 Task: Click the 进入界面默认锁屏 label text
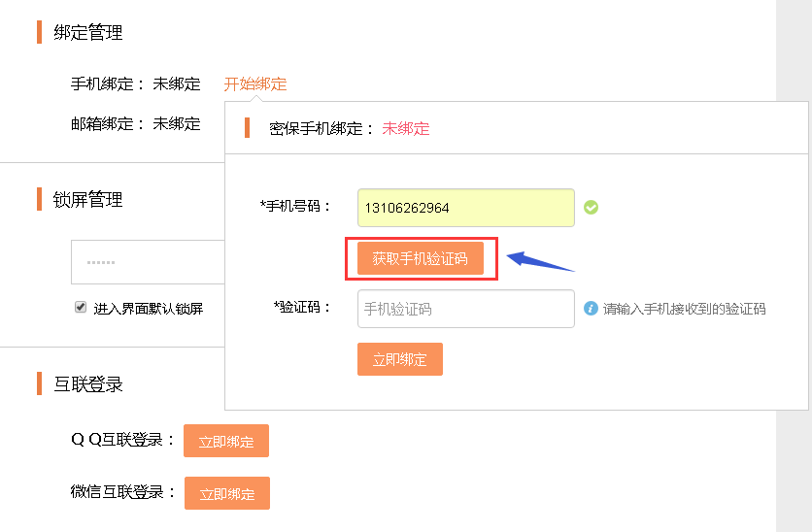[x=149, y=309]
